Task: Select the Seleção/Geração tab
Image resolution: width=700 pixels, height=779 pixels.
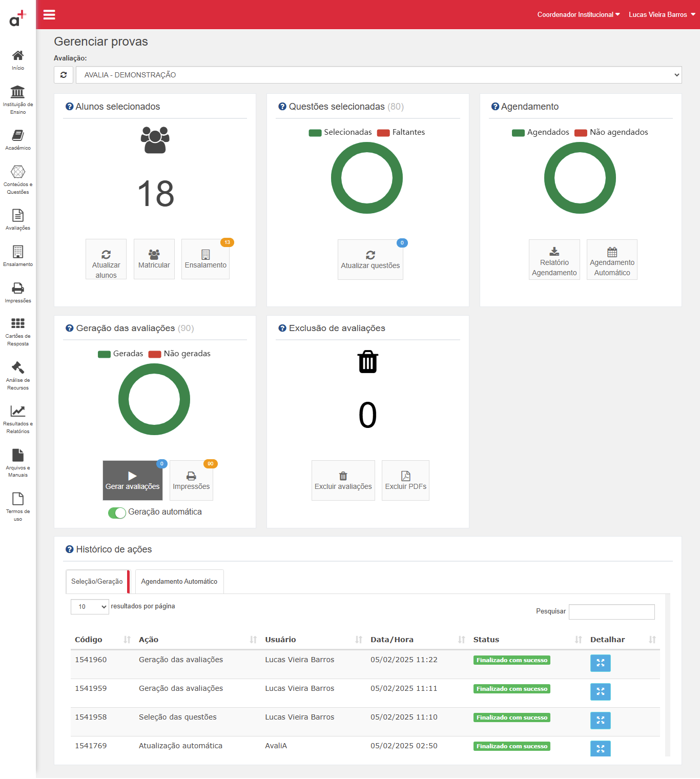Action: point(97,582)
